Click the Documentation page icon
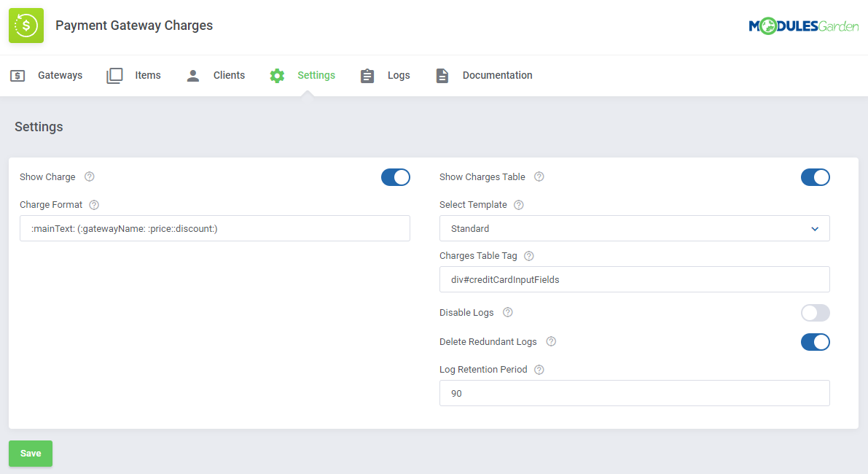The image size is (868, 474). (x=442, y=75)
